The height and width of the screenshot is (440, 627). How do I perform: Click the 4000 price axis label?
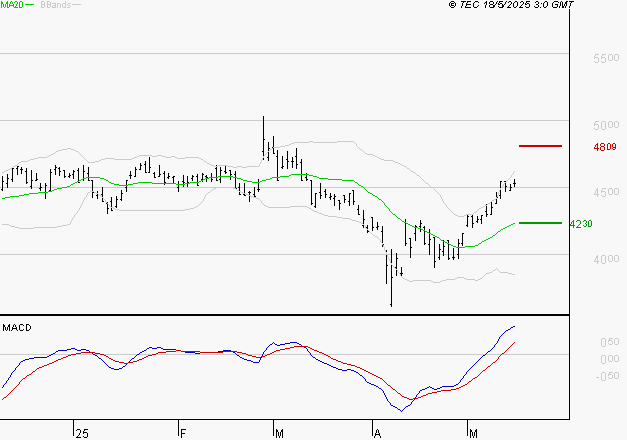click(x=607, y=260)
